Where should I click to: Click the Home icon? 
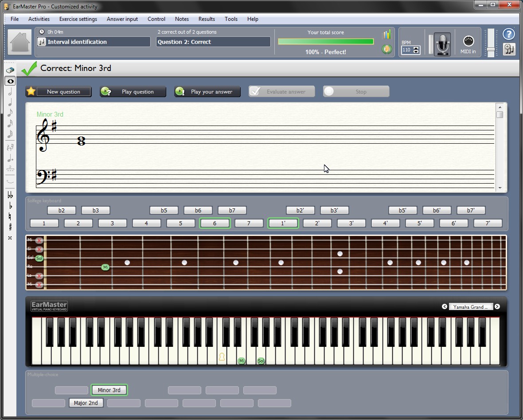[20, 43]
